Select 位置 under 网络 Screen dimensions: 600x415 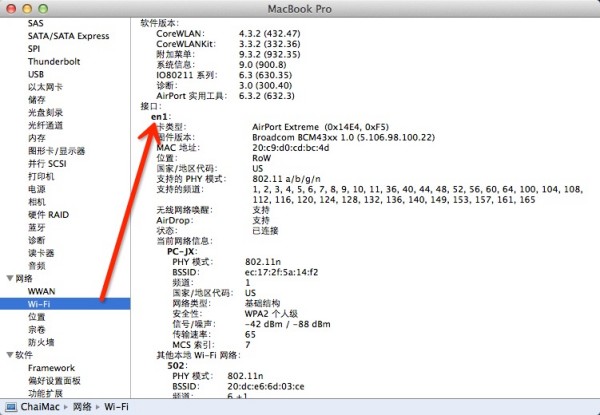(x=36, y=317)
